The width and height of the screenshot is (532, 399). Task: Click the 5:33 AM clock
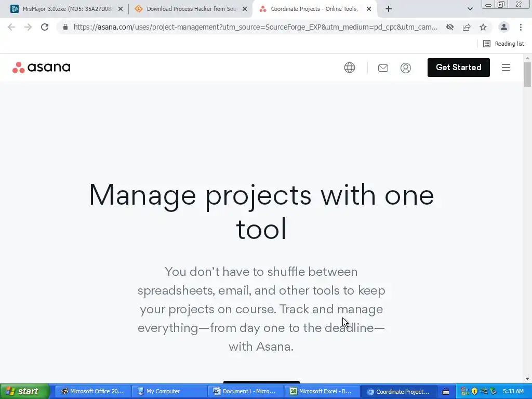(513, 392)
